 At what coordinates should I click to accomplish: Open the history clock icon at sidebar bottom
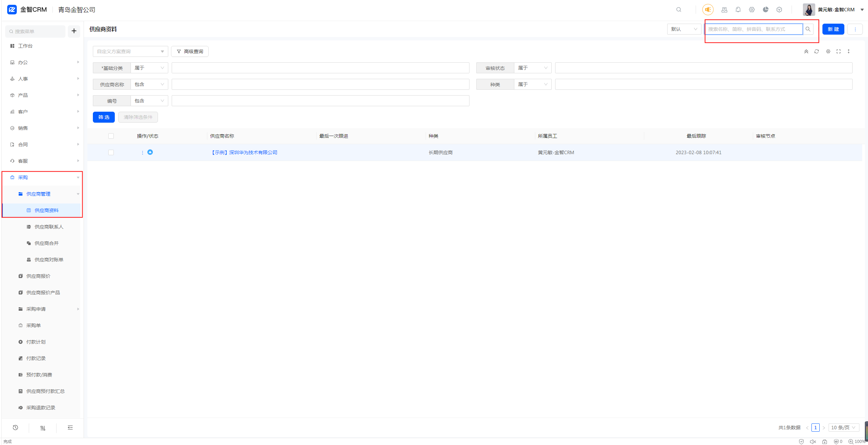(15, 428)
